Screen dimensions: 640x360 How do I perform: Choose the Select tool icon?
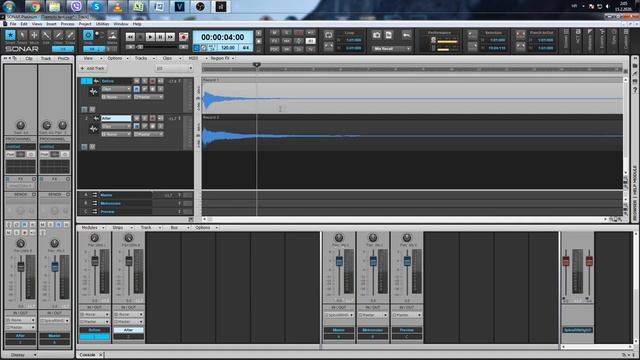22,36
